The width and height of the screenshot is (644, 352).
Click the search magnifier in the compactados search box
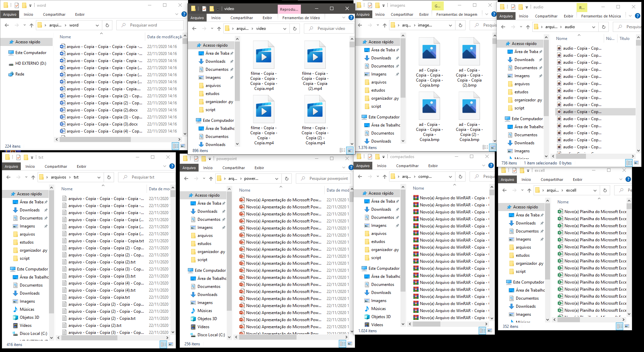pyautogui.click(x=476, y=176)
